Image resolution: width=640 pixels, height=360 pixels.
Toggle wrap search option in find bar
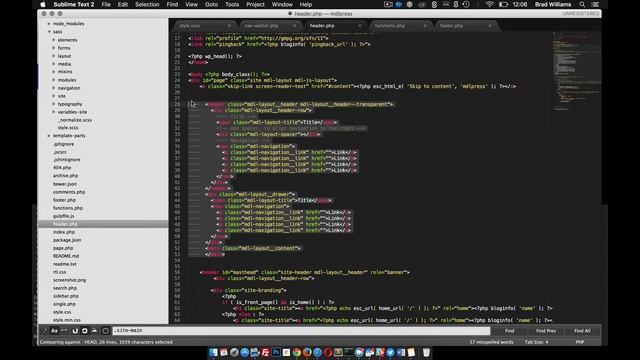(84, 331)
